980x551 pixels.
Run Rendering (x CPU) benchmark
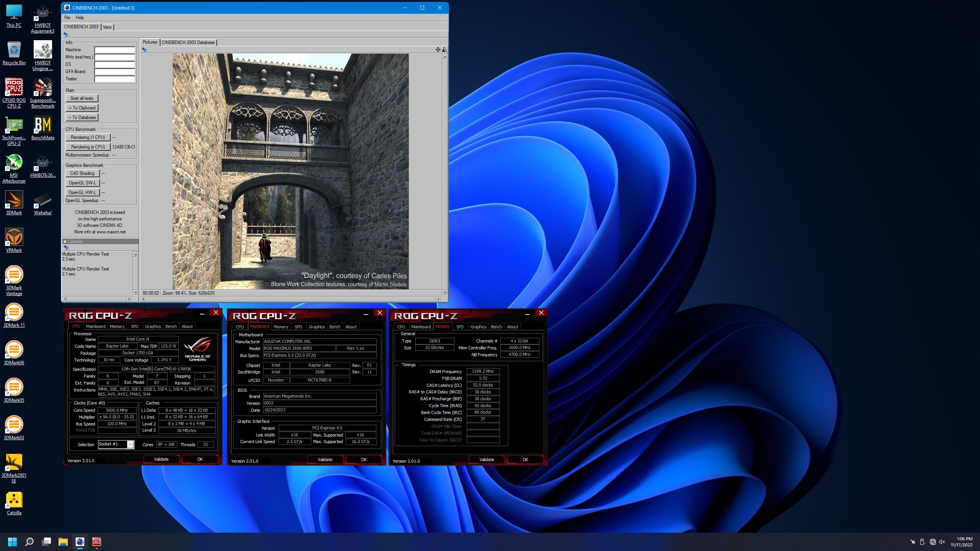(88, 147)
